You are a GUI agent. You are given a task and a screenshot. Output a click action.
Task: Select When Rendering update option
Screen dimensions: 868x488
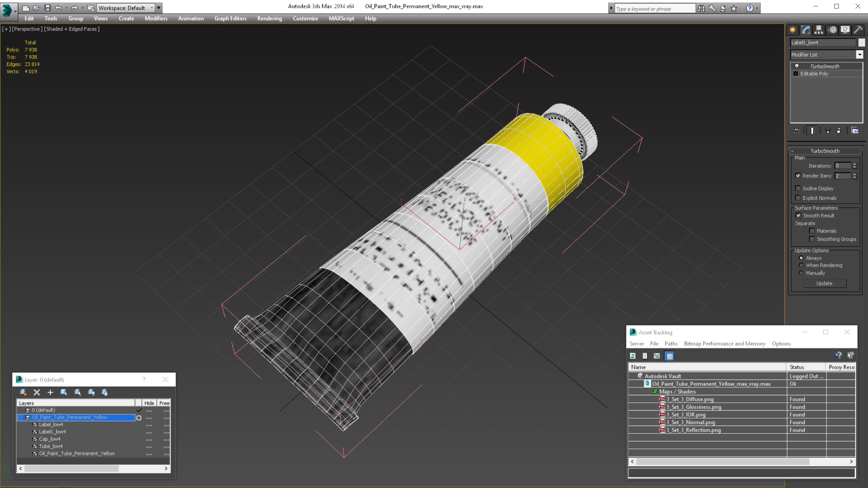[801, 265]
